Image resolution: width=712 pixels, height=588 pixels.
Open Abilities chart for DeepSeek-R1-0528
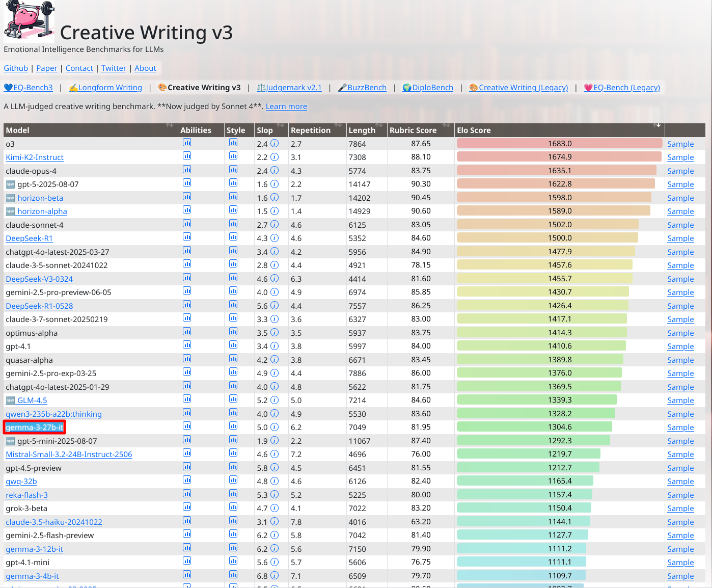187,305
